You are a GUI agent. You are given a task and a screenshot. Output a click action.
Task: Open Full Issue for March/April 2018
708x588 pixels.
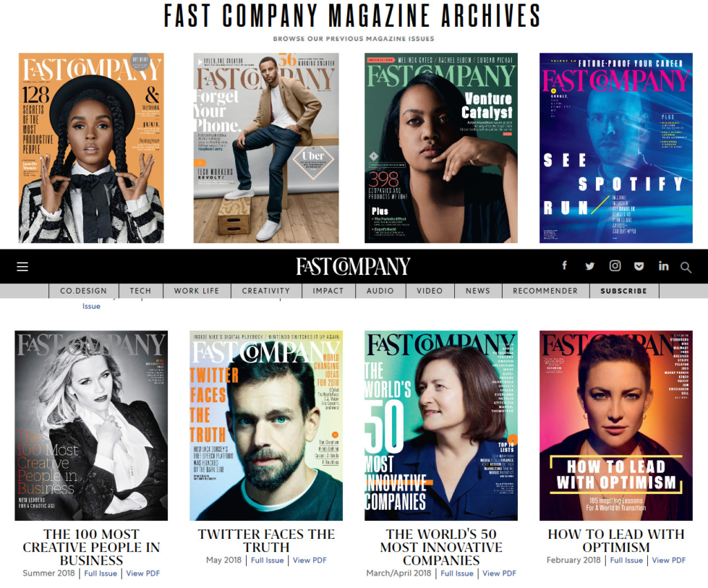point(457,573)
